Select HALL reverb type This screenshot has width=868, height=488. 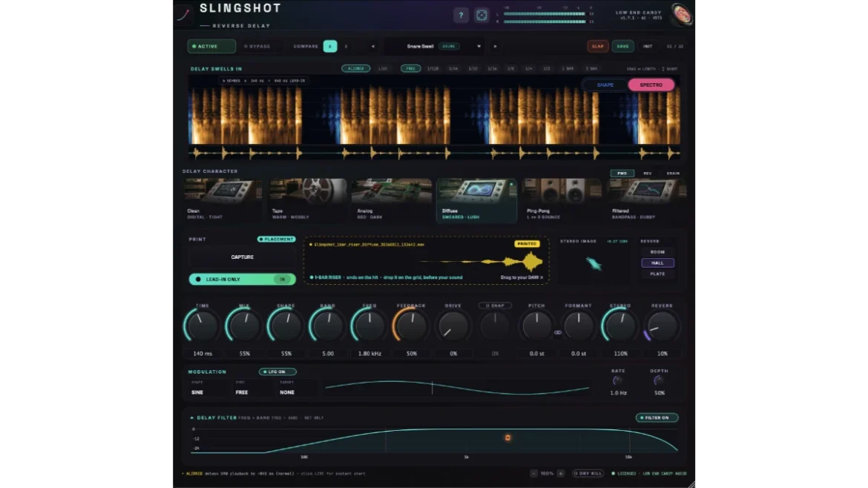pos(657,263)
